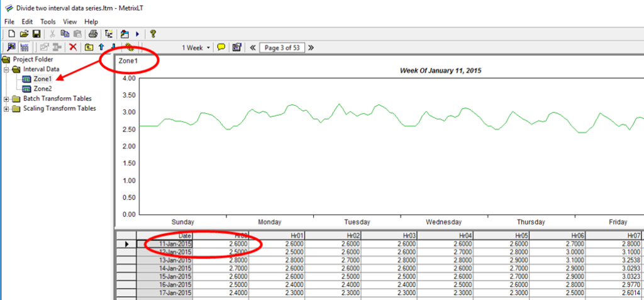
Task: Click the New file icon
Action: [x=11, y=34]
